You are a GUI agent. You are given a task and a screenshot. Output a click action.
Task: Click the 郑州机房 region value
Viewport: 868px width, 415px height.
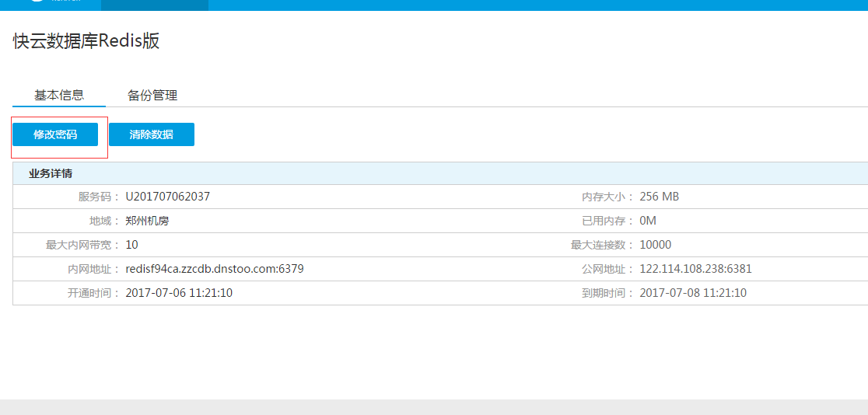pyautogui.click(x=147, y=221)
